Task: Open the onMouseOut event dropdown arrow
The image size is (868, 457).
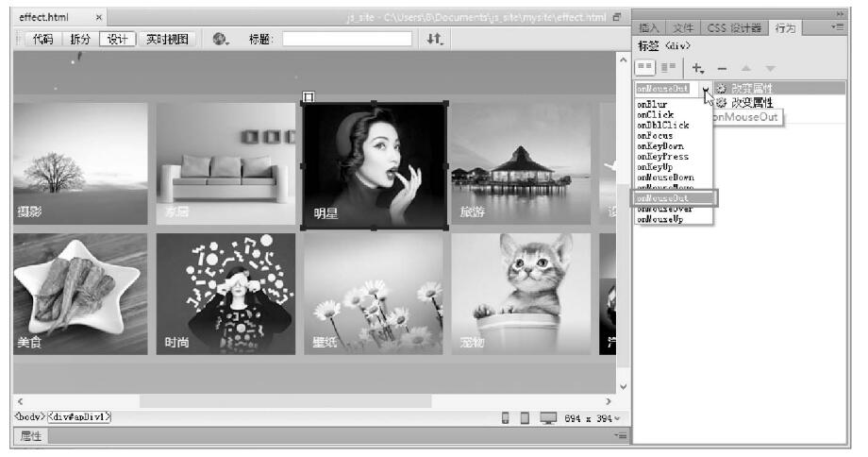Action: (705, 89)
